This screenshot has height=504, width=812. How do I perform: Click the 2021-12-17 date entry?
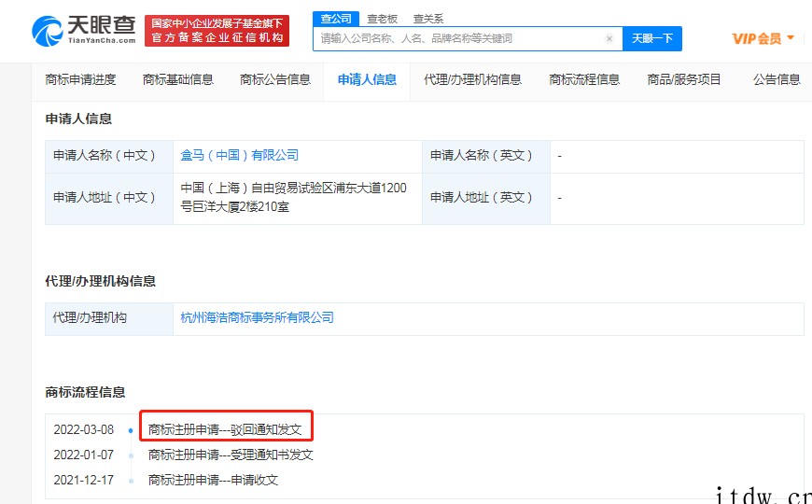tap(84, 480)
